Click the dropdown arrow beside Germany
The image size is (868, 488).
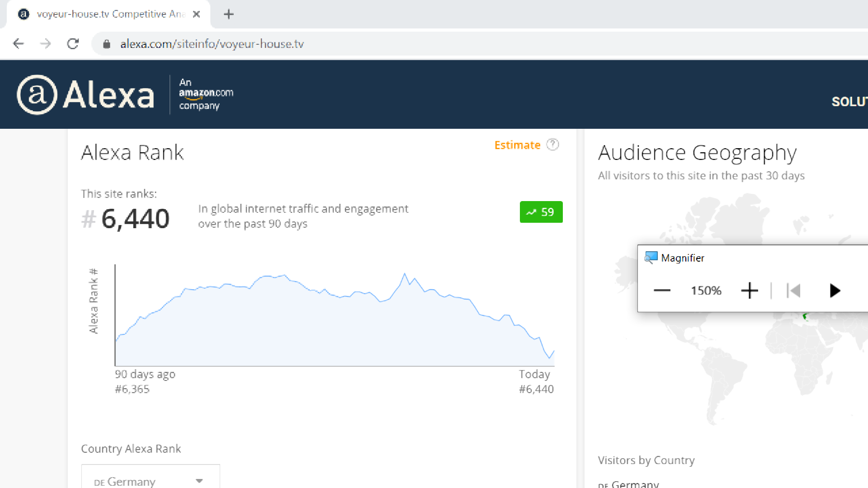(199, 481)
